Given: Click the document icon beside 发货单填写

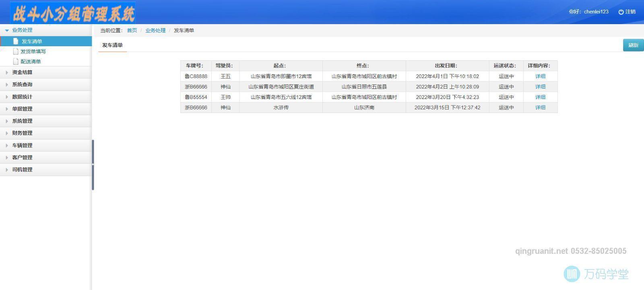Looking at the screenshot, I should [x=16, y=51].
